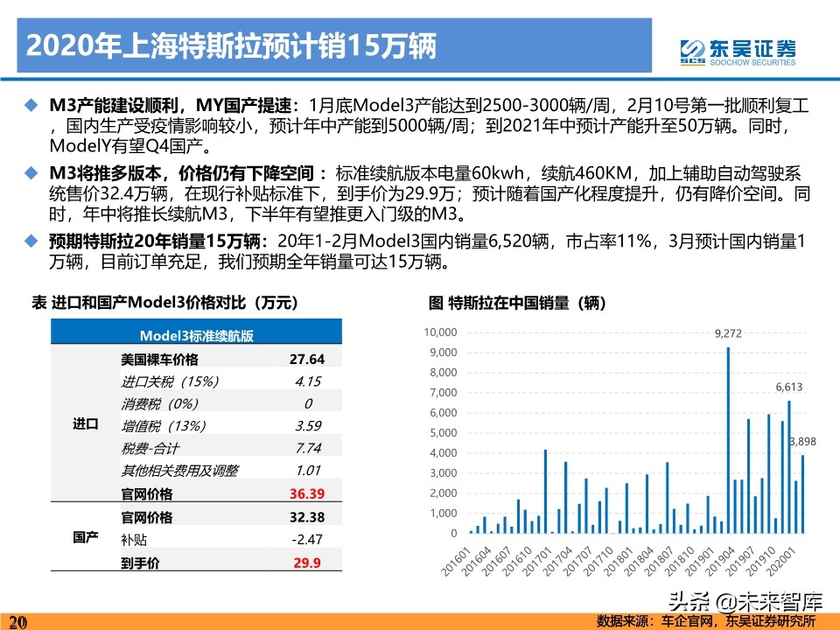840x630 pixels.
Task: Click the row label '税费-合计'
Action: tap(150, 448)
